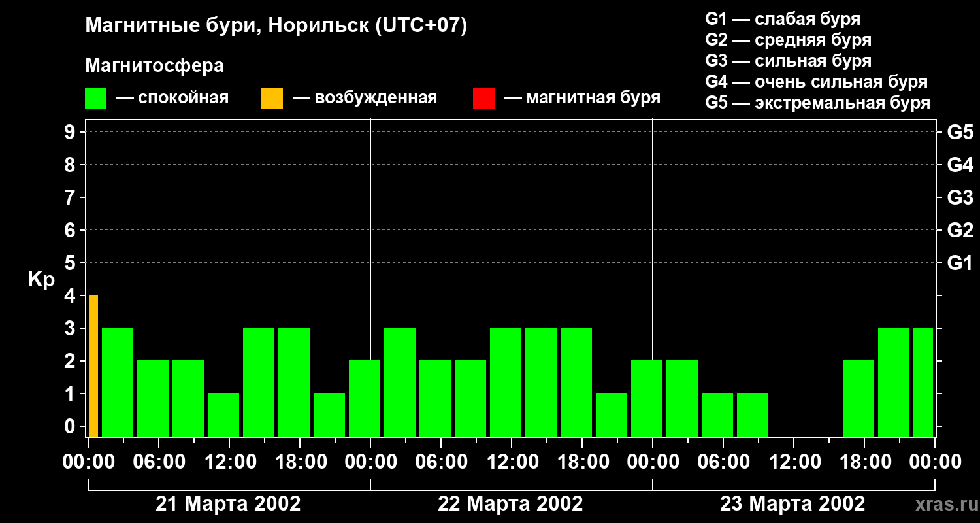Click the orange 'возбужденная' legend swatch
Viewport: 980px width, 523px height.
coord(272,98)
